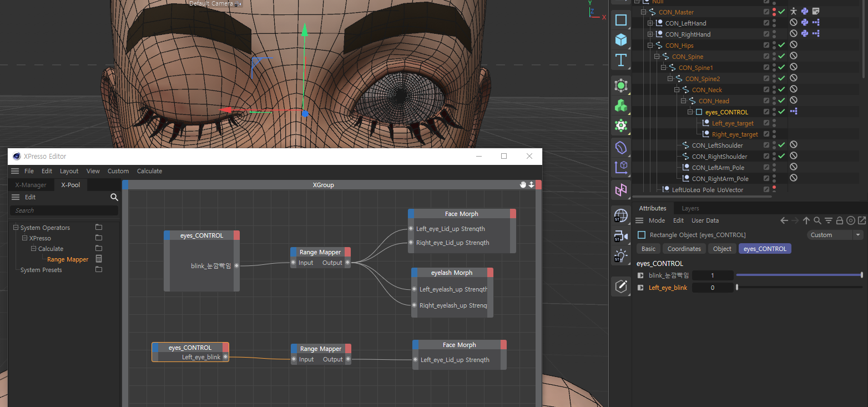Collapse CON_Hips in object tree
868x407 pixels.
pyautogui.click(x=650, y=45)
